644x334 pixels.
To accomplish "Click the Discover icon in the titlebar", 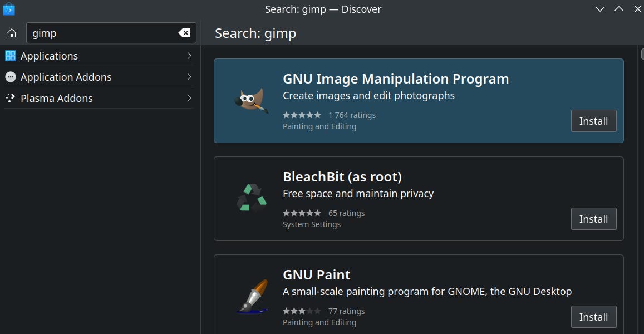I will [9, 9].
